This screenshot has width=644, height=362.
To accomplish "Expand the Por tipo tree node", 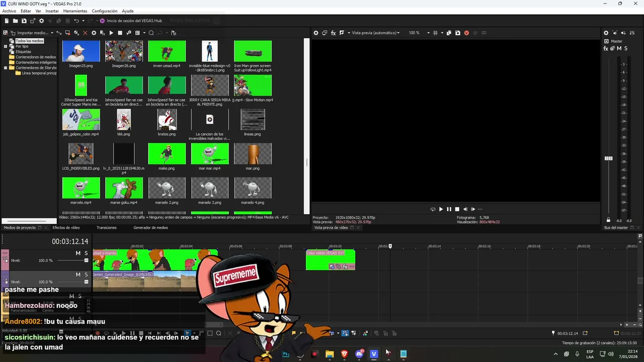I will pos(6,46).
